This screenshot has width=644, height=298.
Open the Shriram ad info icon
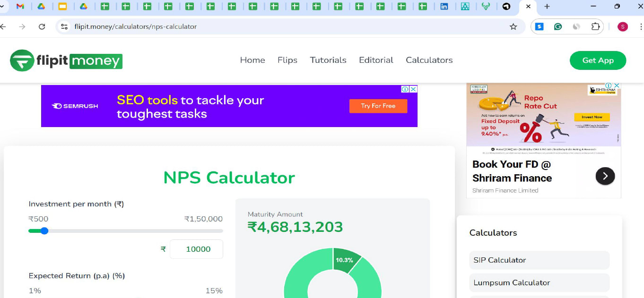609,85
